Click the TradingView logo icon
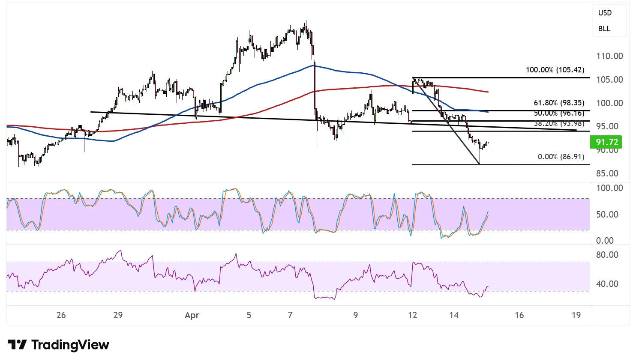 (x=17, y=345)
